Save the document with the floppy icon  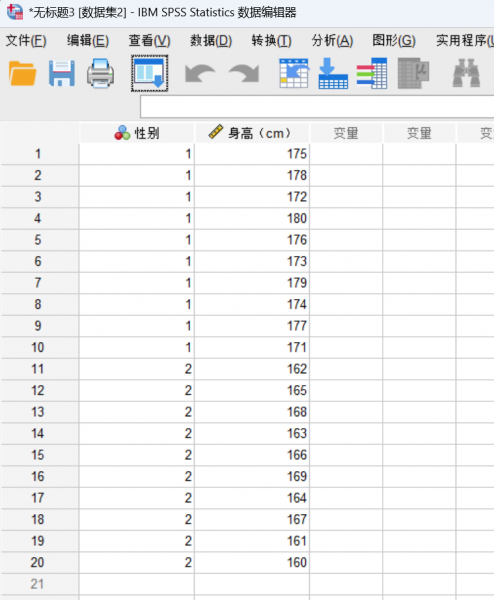(x=62, y=73)
